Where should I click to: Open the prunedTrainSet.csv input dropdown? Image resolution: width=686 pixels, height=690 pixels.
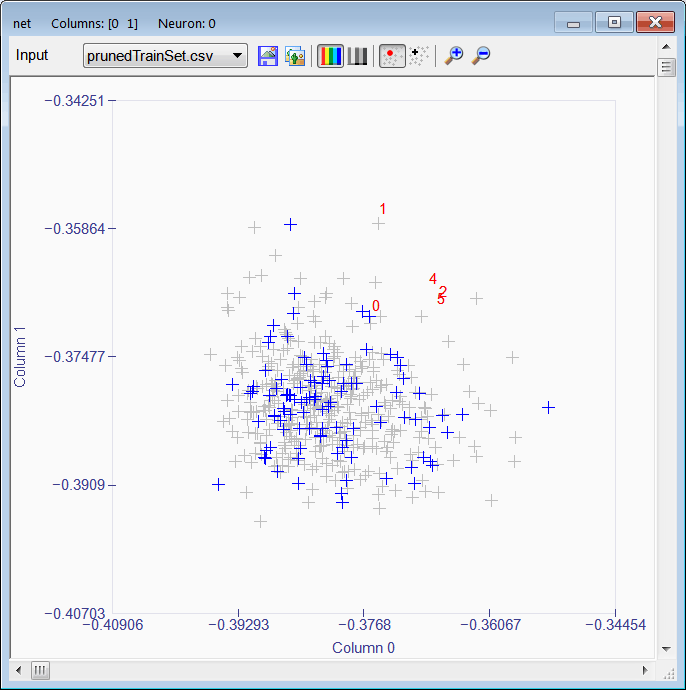pos(165,56)
